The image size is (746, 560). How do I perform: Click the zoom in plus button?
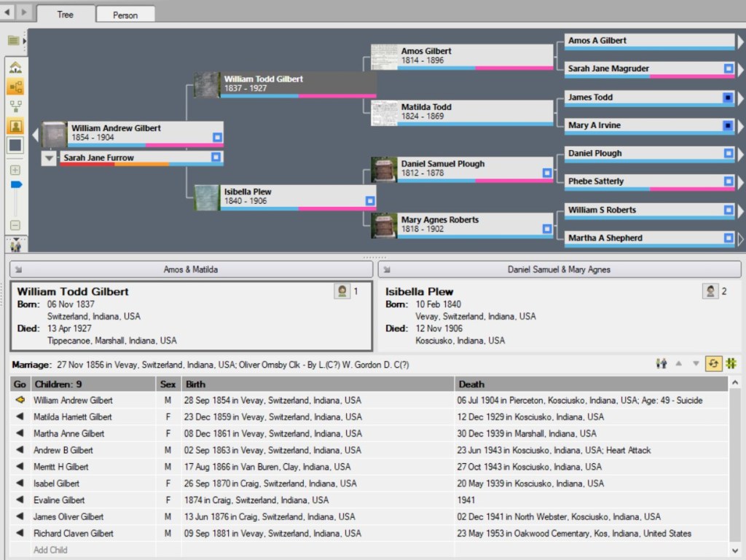coord(15,170)
